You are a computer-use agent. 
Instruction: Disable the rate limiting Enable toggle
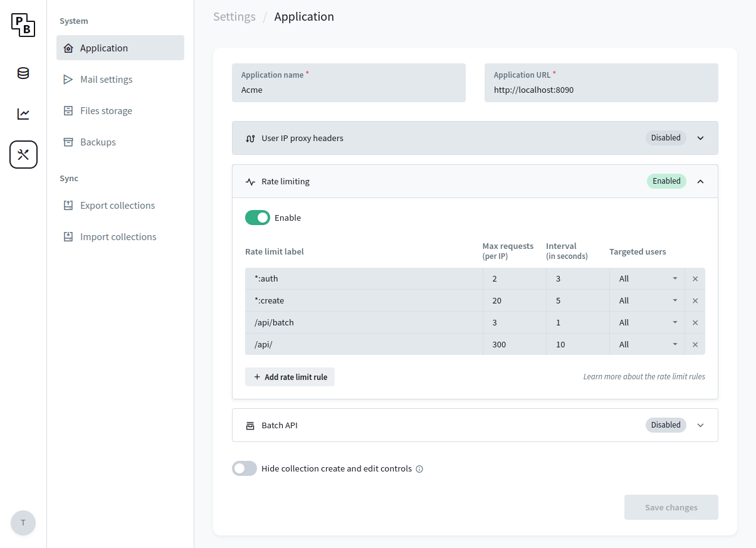257,218
